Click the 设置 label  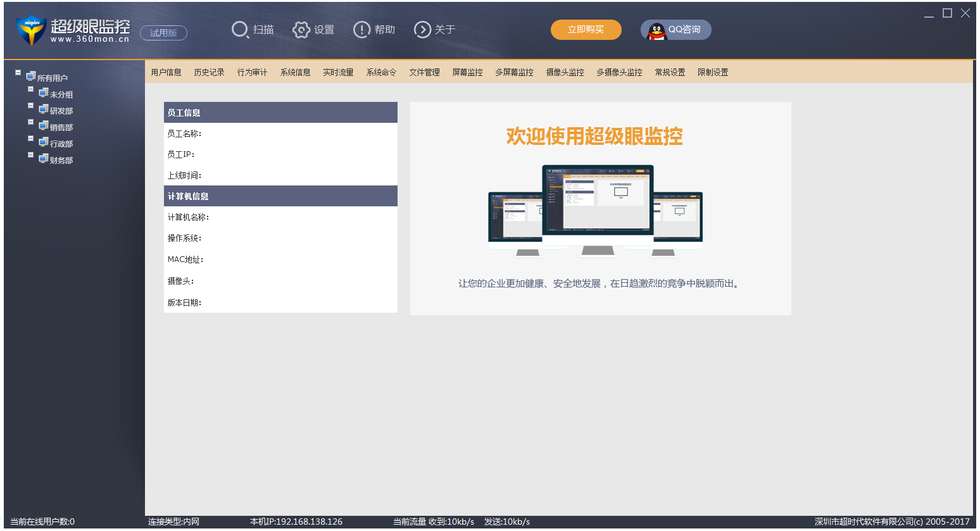click(x=324, y=30)
